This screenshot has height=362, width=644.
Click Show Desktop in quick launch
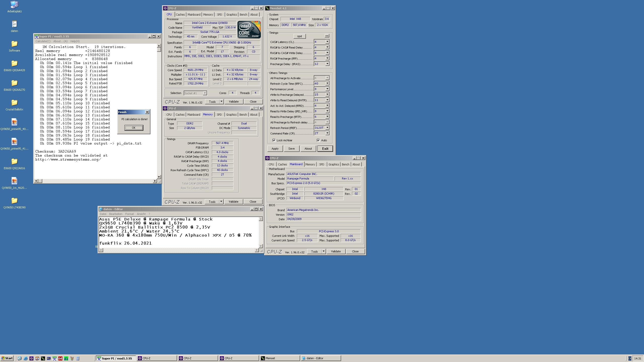coord(20,358)
